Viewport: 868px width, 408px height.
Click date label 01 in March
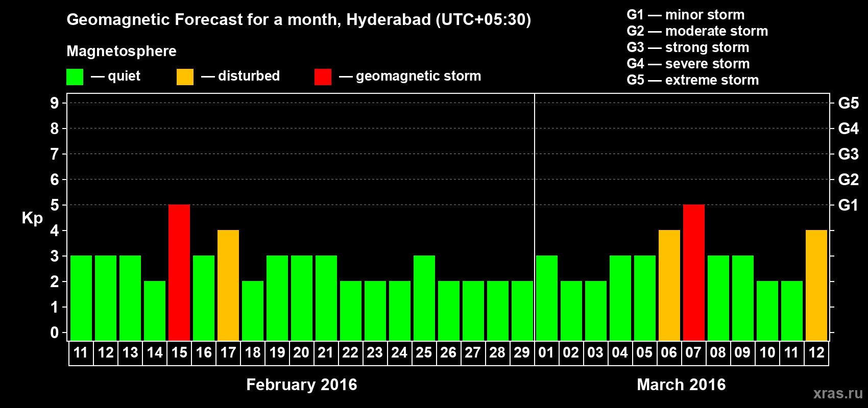tap(546, 353)
